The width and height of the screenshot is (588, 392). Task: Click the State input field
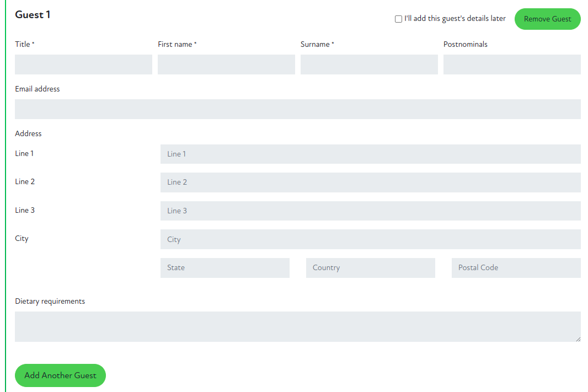point(224,268)
